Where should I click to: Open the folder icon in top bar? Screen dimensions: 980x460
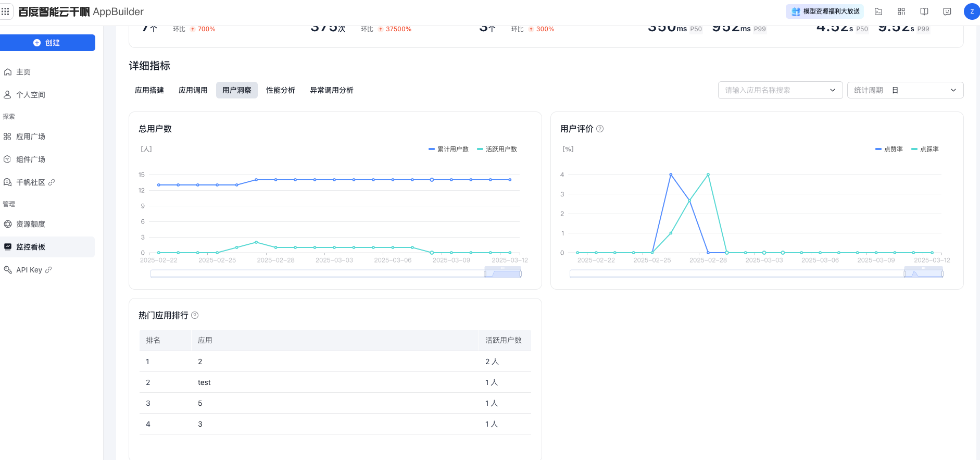(878, 11)
